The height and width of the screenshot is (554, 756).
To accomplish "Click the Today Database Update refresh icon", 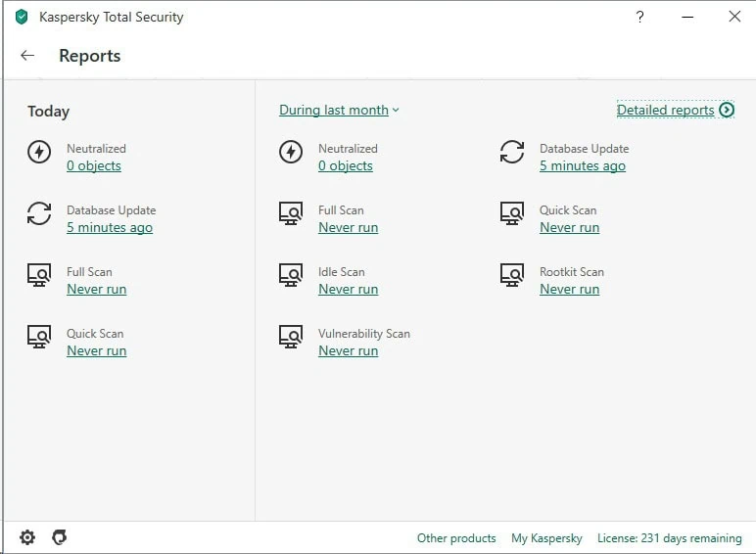I will pos(39,213).
